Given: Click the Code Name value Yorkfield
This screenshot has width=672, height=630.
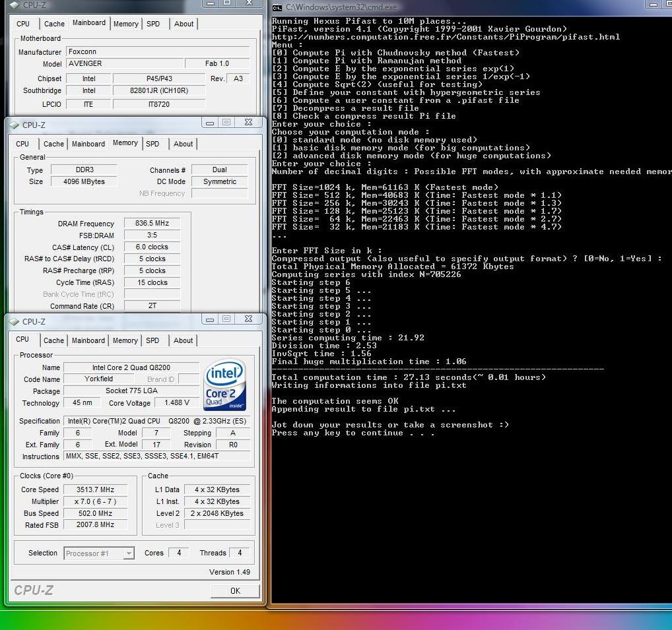Looking at the screenshot, I should [x=98, y=379].
